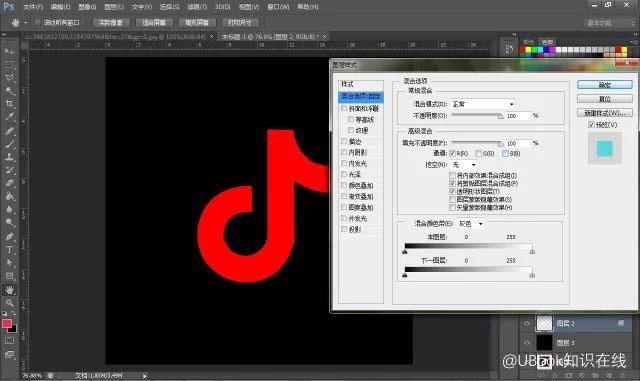Click the 不透明度 opacity slider handle
This screenshot has width=640, height=381.
click(x=500, y=116)
